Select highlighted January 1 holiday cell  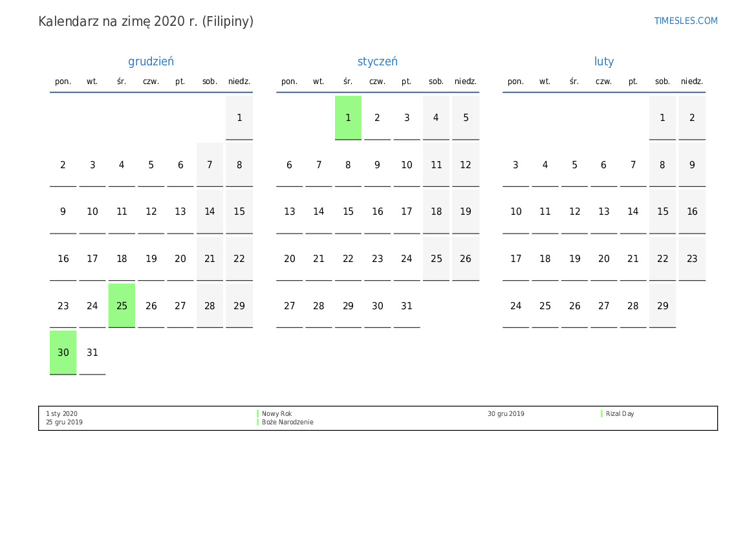tap(348, 118)
